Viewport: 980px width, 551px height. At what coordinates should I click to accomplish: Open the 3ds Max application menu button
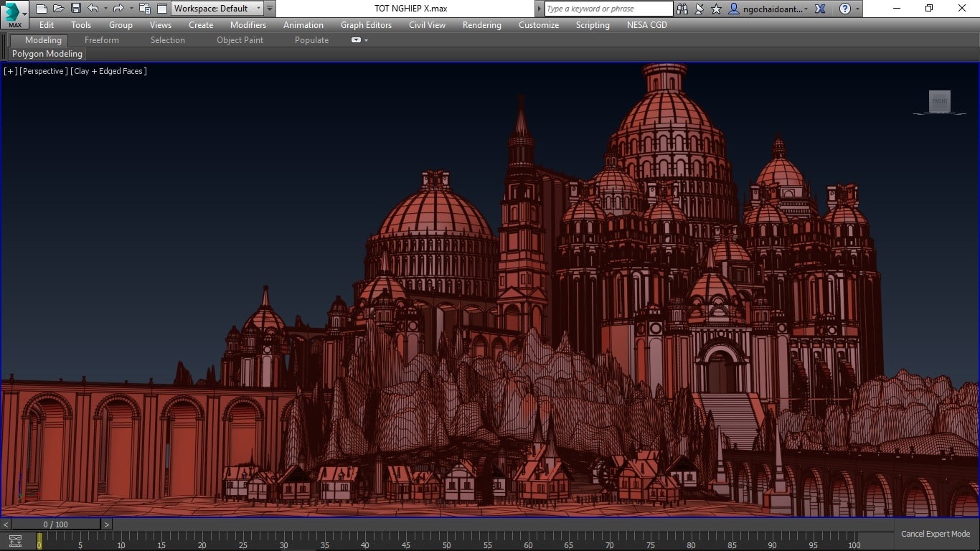[14, 14]
